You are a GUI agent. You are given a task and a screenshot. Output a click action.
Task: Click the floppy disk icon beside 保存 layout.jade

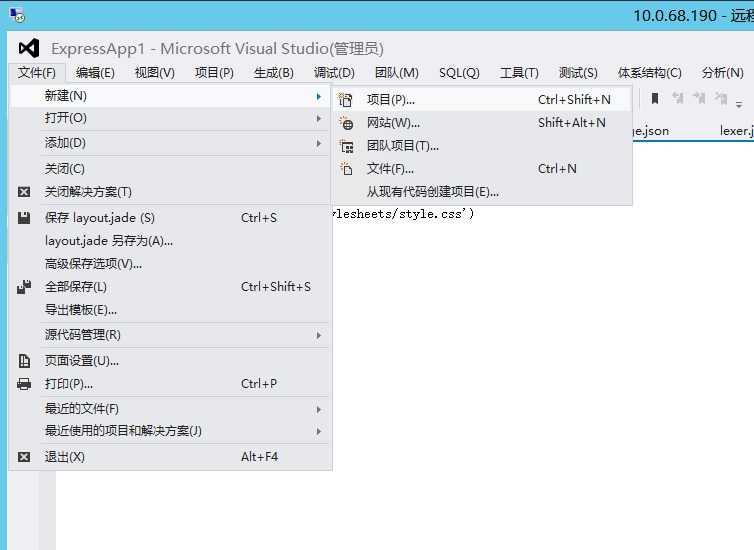(x=24, y=218)
